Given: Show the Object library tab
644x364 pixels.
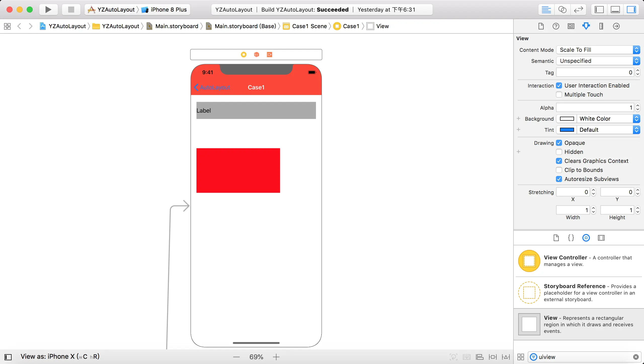Looking at the screenshot, I should pos(586,238).
